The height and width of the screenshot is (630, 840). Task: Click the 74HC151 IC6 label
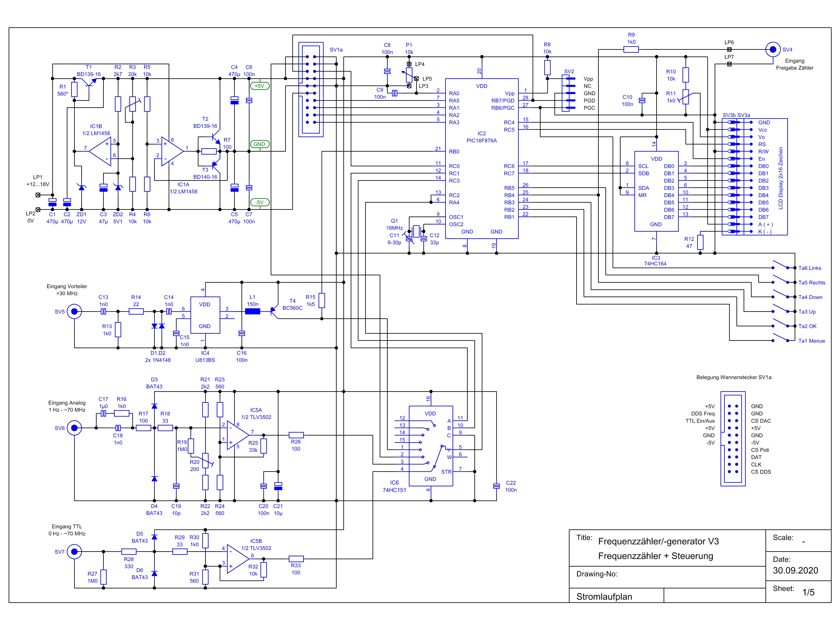click(394, 486)
